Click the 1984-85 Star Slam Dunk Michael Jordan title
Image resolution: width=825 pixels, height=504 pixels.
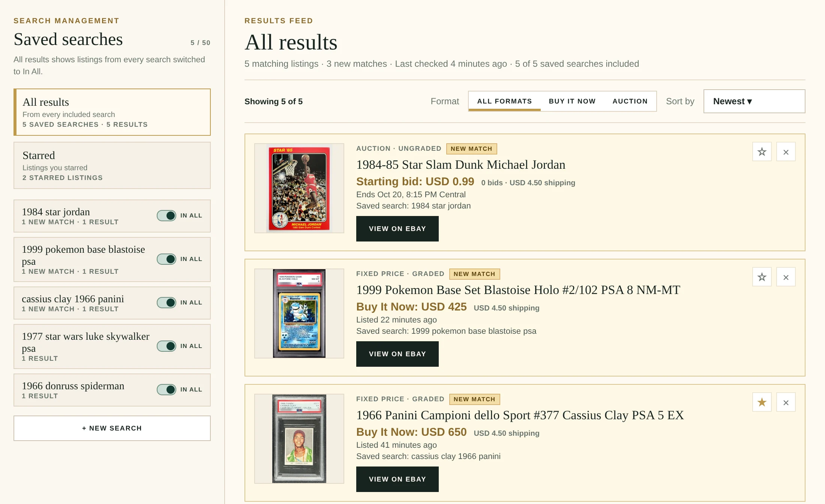point(460,165)
